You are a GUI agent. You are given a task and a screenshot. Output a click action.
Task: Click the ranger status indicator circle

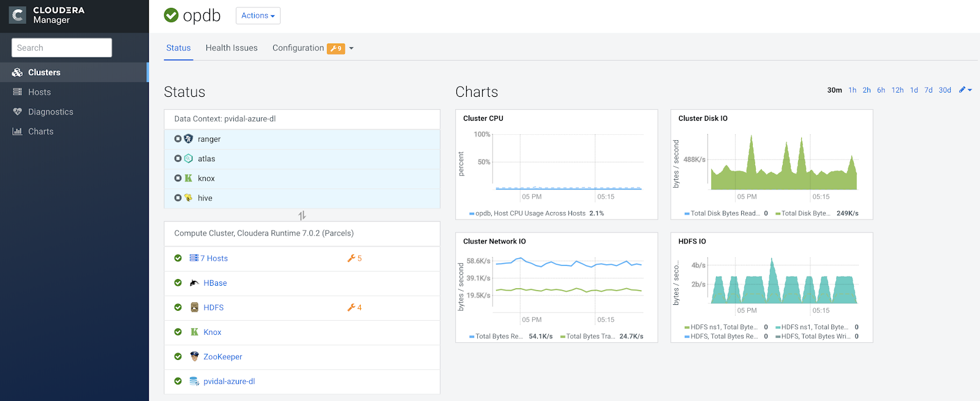coord(178,139)
